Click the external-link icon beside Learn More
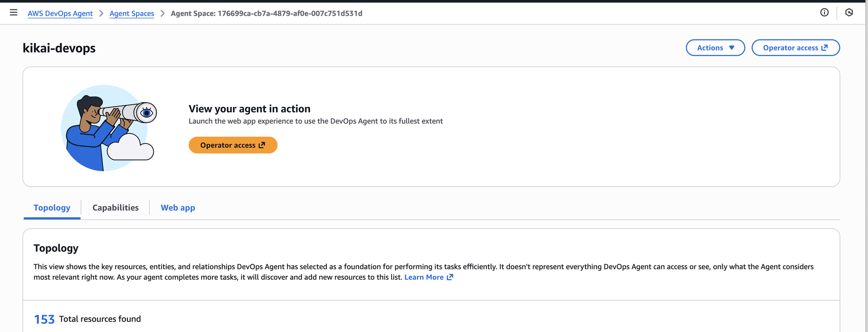Image resolution: width=868 pixels, height=332 pixels. (x=450, y=277)
